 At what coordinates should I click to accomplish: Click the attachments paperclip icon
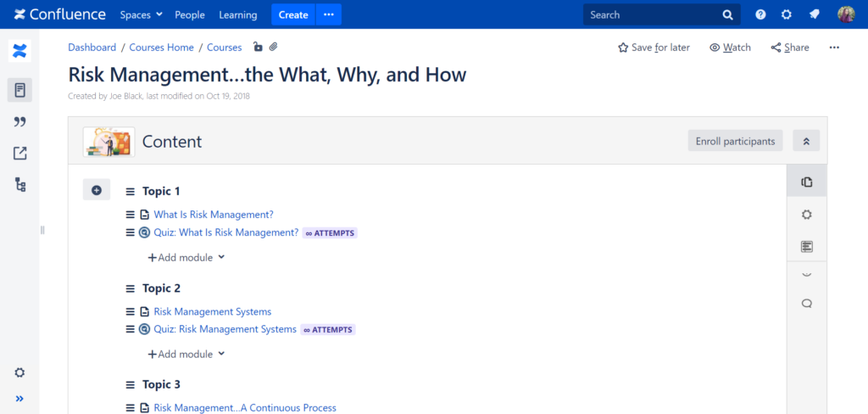coord(273,48)
